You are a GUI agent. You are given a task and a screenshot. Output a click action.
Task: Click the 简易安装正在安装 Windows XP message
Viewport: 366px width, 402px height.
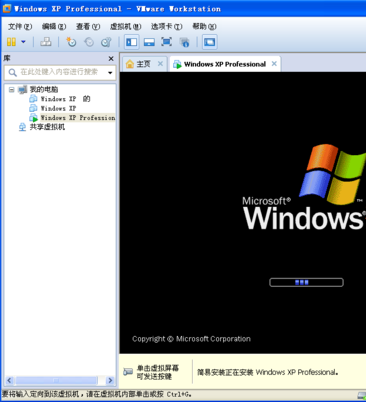pyautogui.click(x=268, y=372)
